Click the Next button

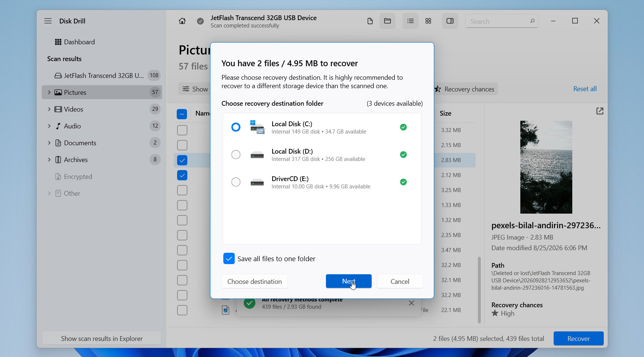(x=349, y=281)
